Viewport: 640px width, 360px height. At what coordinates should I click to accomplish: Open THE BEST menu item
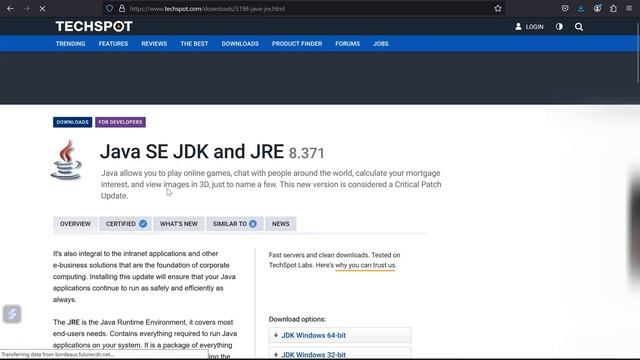[194, 44]
